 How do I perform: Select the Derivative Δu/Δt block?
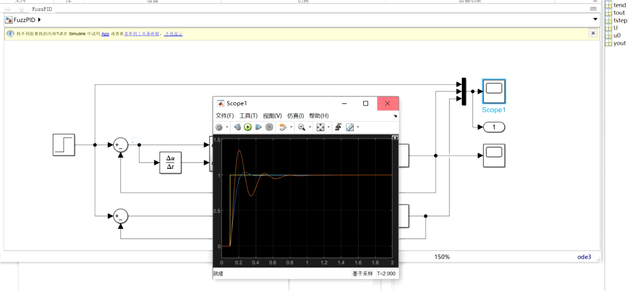pyautogui.click(x=170, y=163)
